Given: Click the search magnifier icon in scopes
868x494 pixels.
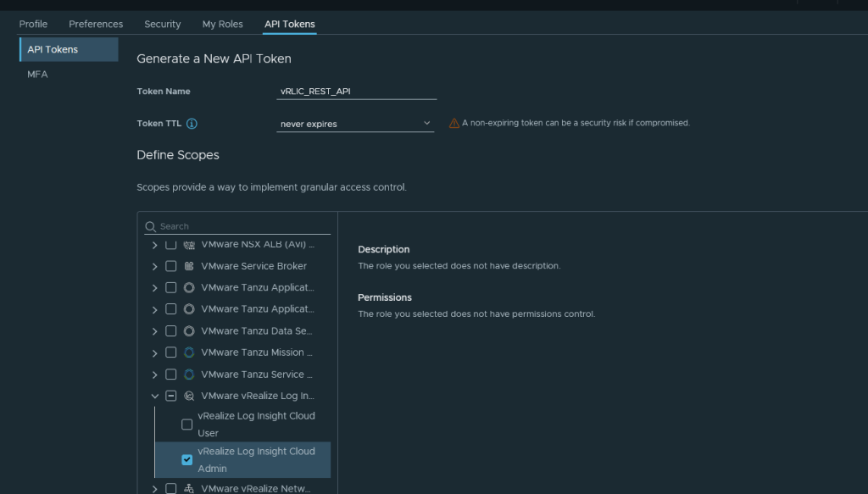Looking at the screenshot, I should tap(151, 226).
